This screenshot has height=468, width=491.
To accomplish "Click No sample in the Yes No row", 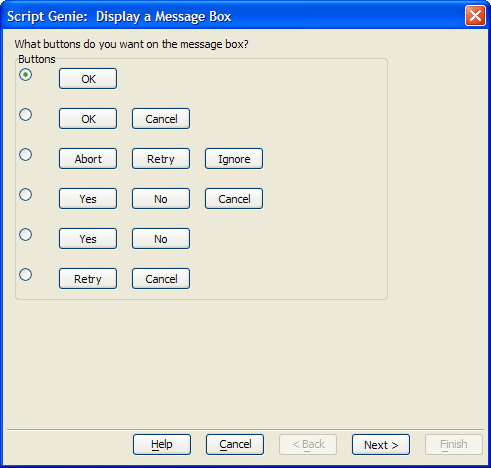I will [161, 239].
